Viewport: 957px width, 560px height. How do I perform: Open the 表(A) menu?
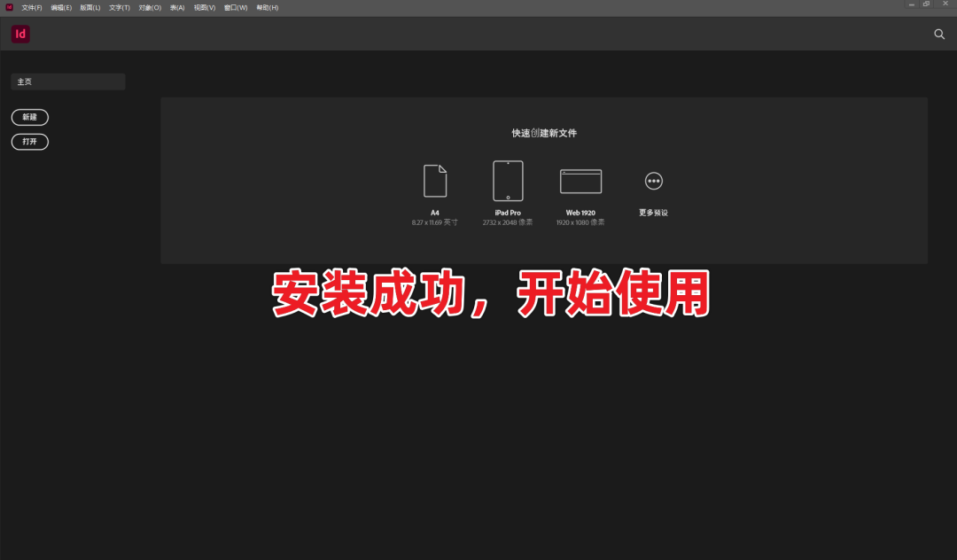[175, 7]
